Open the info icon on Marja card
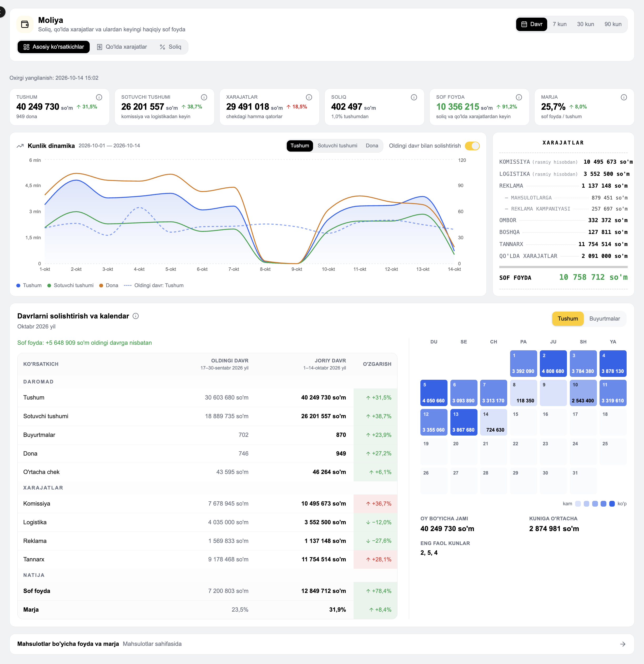This screenshot has height=664, width=644. (624, 97)
